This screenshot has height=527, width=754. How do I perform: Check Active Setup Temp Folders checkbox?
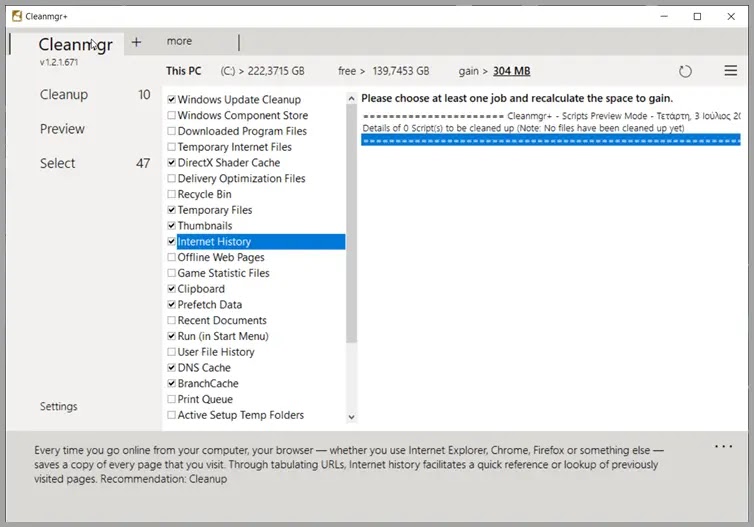[x=171, y=415]
